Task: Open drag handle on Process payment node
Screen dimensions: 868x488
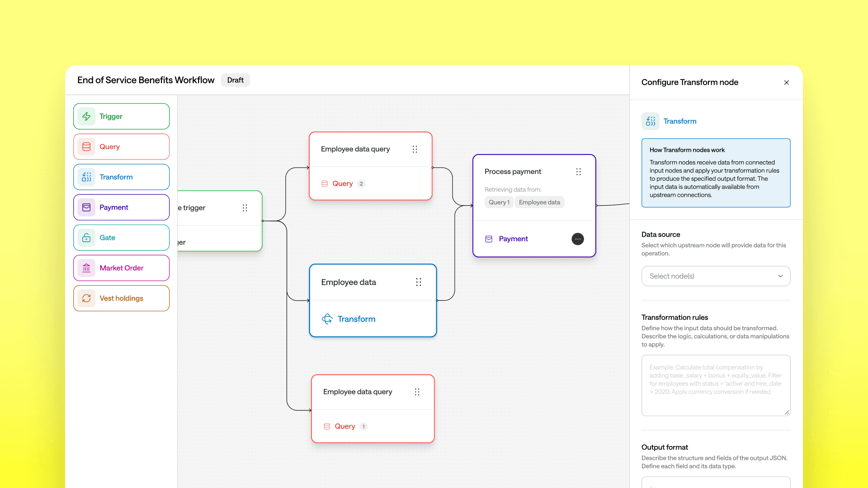Action: pyautogui.click(x=578, y=172)
